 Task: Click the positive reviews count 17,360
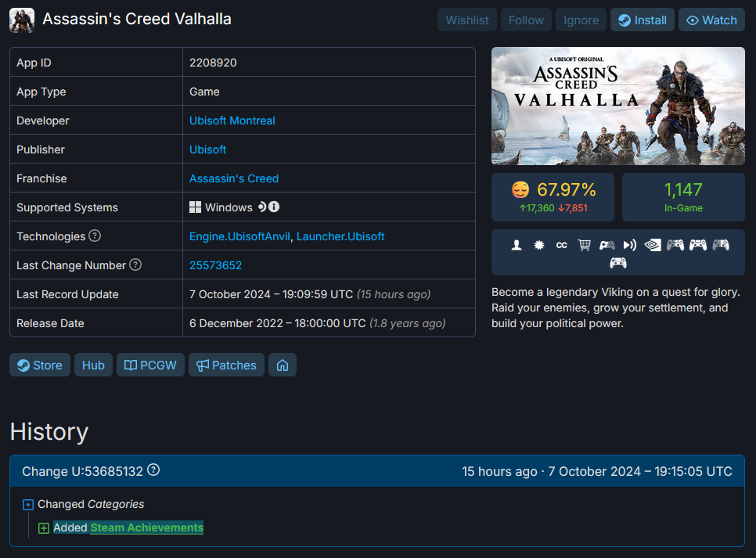point(537,208)
